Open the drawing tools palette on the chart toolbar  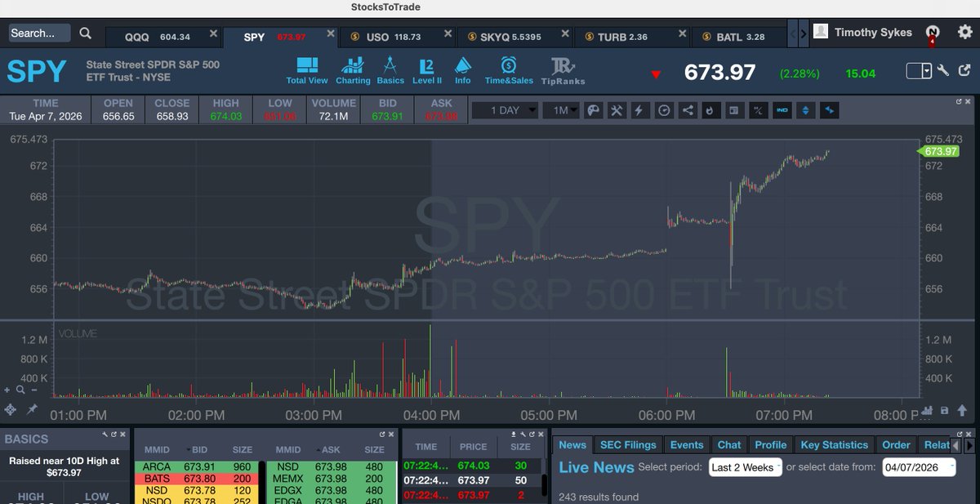[594, 109]
